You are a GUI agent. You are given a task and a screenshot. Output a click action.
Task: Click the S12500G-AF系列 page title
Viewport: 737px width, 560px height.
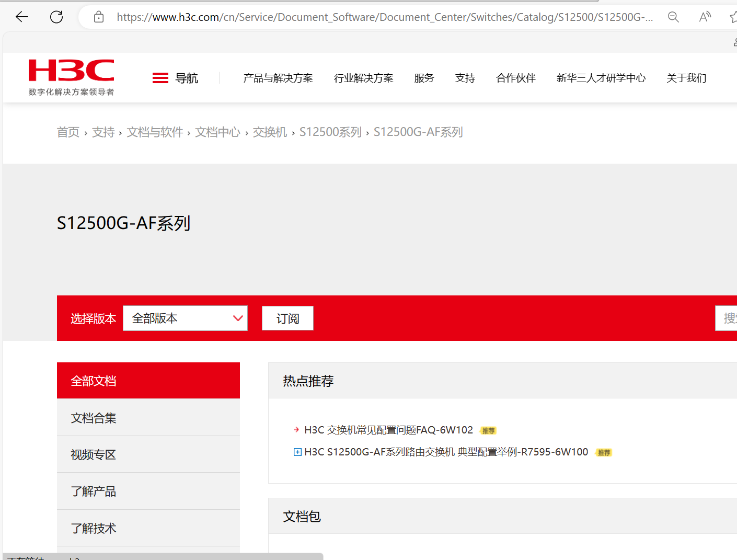pyautogui.click(x=123, y=223)
